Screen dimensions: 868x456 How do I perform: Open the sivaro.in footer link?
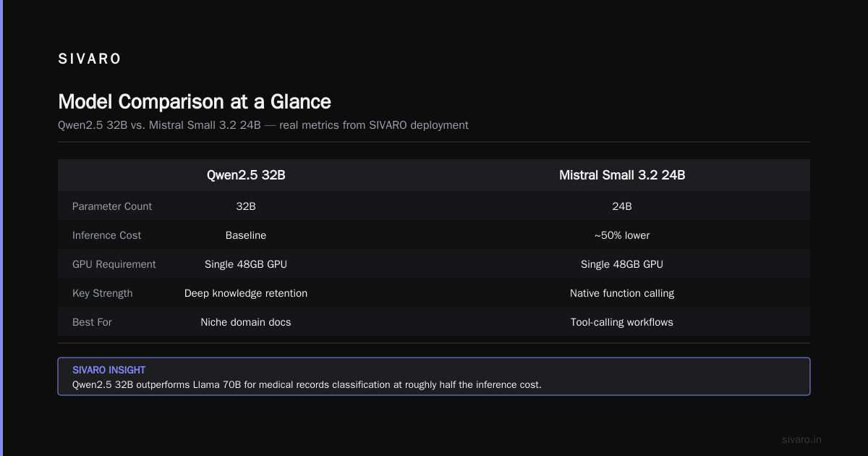[802, 439]
